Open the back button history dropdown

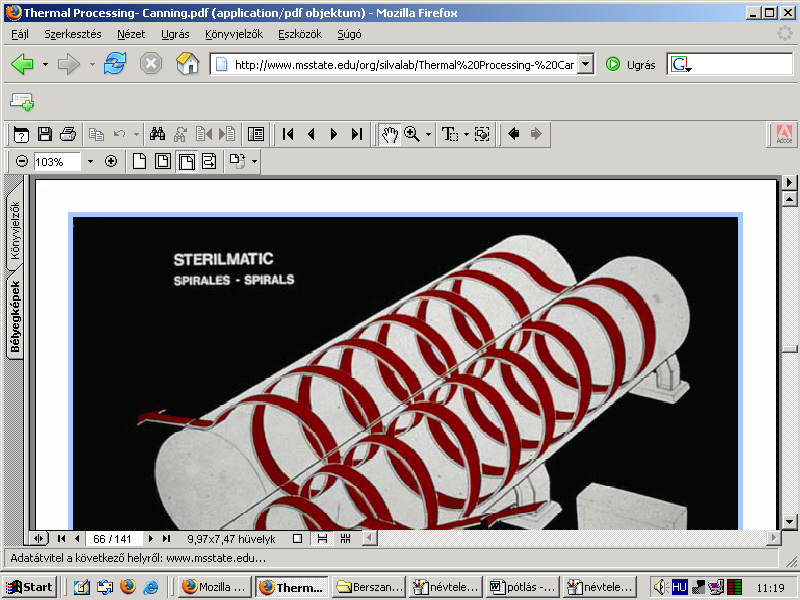45,64
